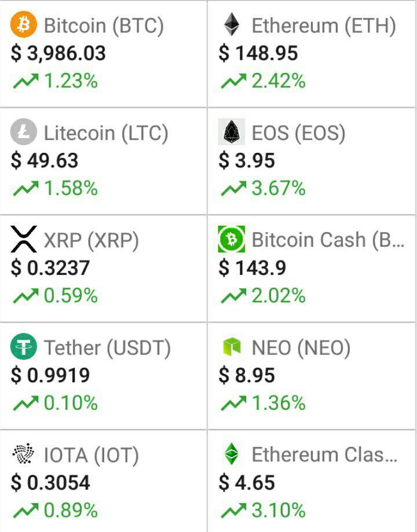Open the EOS $ 3.95 price
Image resolution: width=417 pixels, height=532 pixels.
[247, 160]
